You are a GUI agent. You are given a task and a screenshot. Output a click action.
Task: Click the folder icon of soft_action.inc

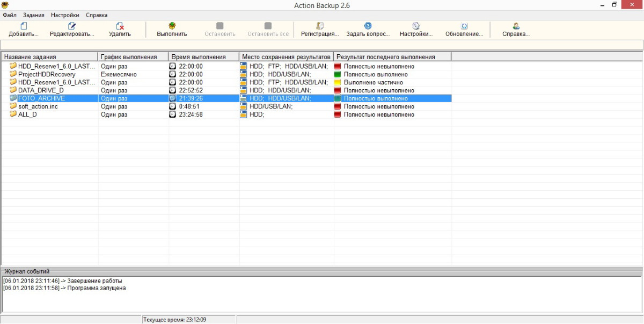(13, 106)
